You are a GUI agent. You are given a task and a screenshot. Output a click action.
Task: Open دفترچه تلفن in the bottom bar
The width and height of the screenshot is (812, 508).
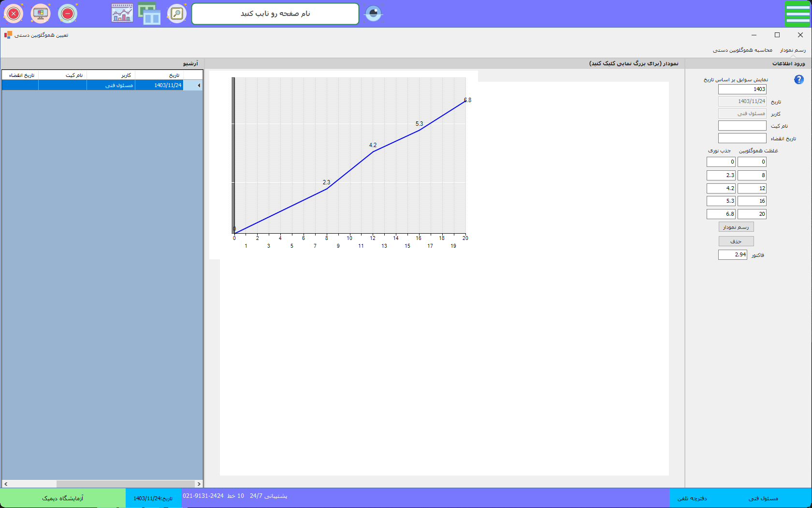pos(692,498)
